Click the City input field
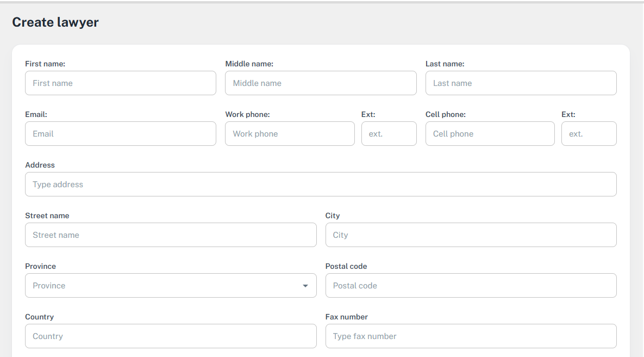Screen dimensions: 644x357 point(471,235)
